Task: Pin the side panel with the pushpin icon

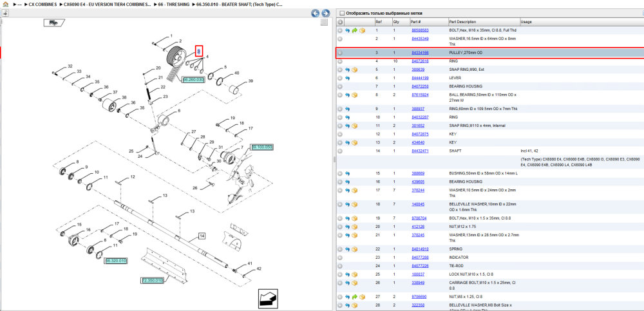Action: coord(5,13)
